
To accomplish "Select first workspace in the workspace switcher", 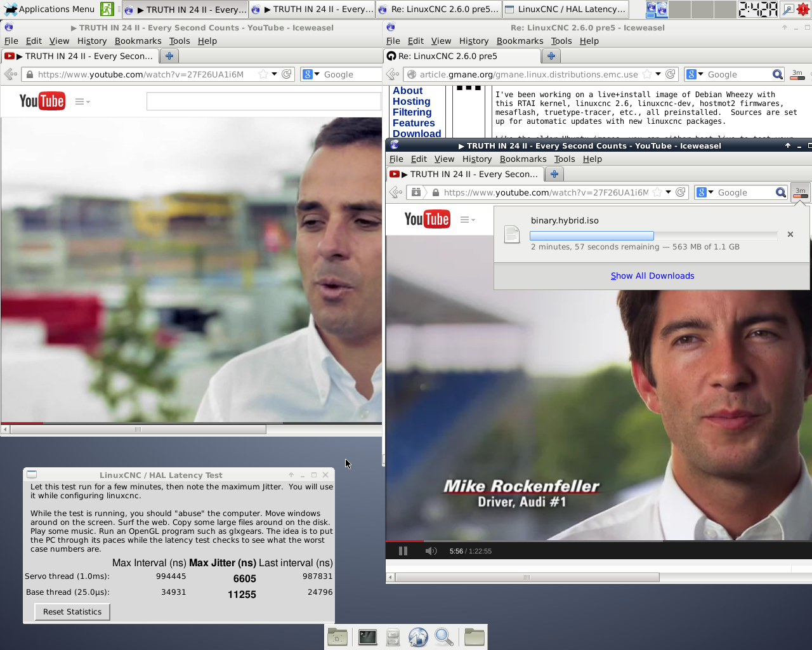I will coord(657,9).
